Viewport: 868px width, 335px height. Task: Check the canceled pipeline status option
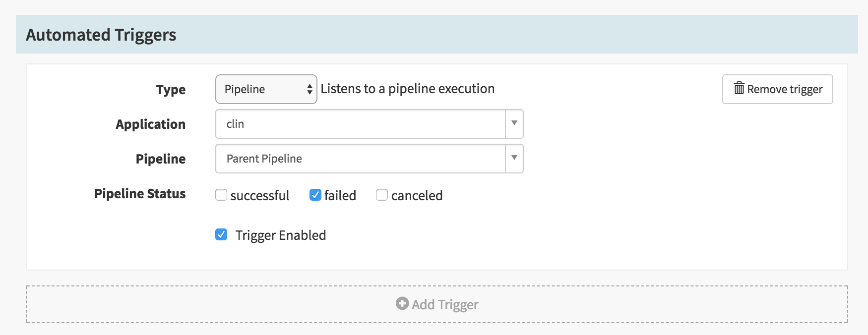tap(382, 195)
